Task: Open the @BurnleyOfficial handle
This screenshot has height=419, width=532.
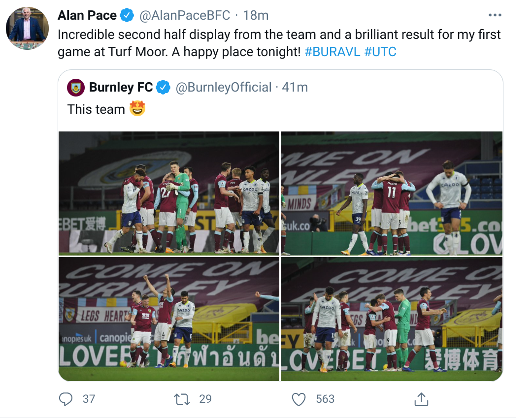Action: pyautogui.click(x=224, y=88)
